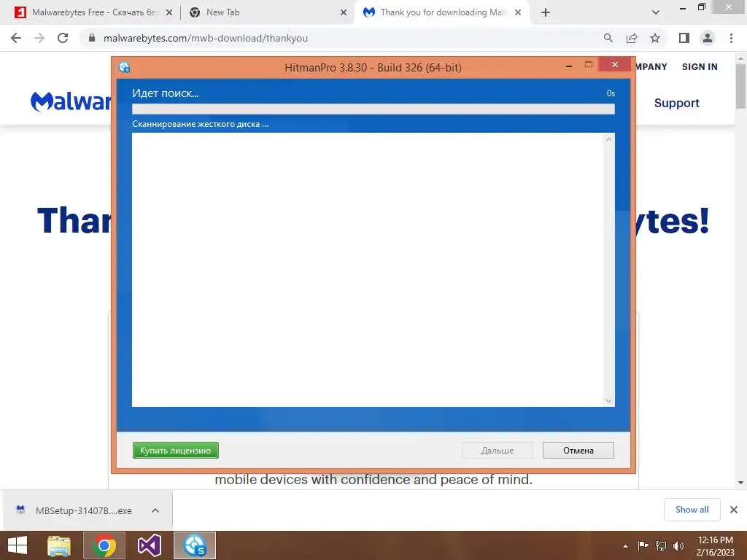747x560 pixels.
Task: Open the Chrome tab search dropdown
Action: [656, 13]
